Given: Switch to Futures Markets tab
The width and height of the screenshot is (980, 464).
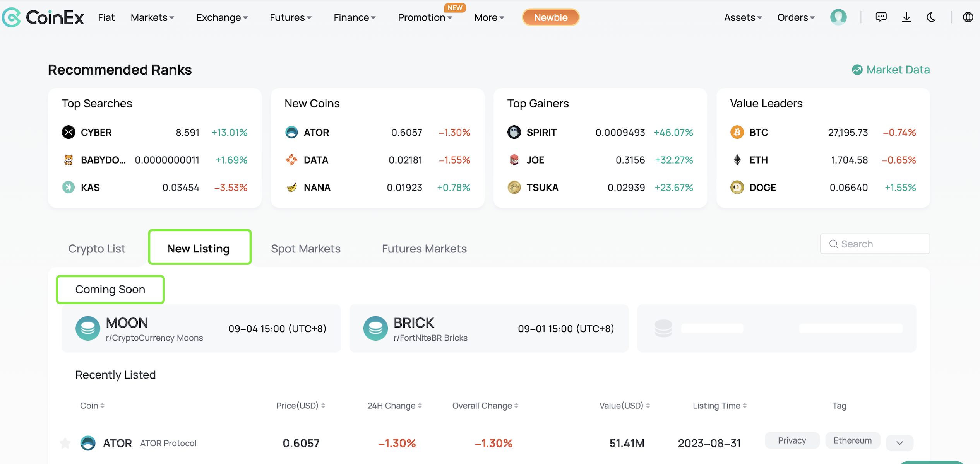Looking at the screenshot, I should [x=424, y=249].
